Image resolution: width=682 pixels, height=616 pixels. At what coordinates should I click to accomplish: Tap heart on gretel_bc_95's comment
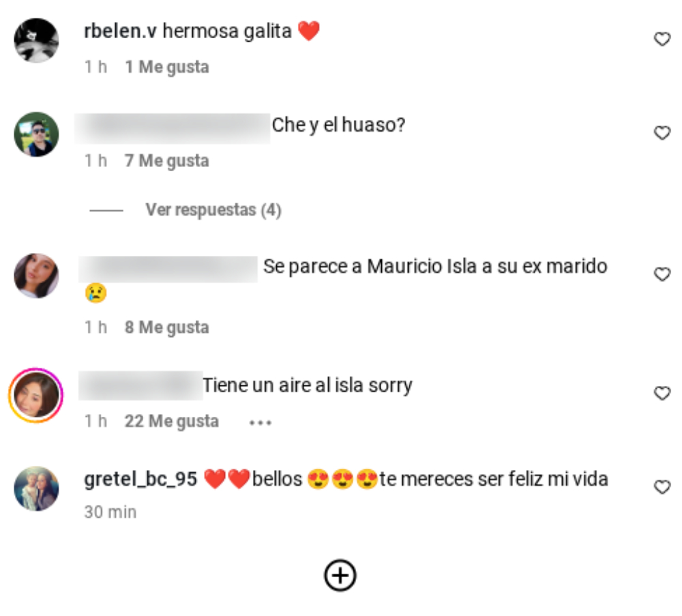pyautogui.click(x=662, y=487)
